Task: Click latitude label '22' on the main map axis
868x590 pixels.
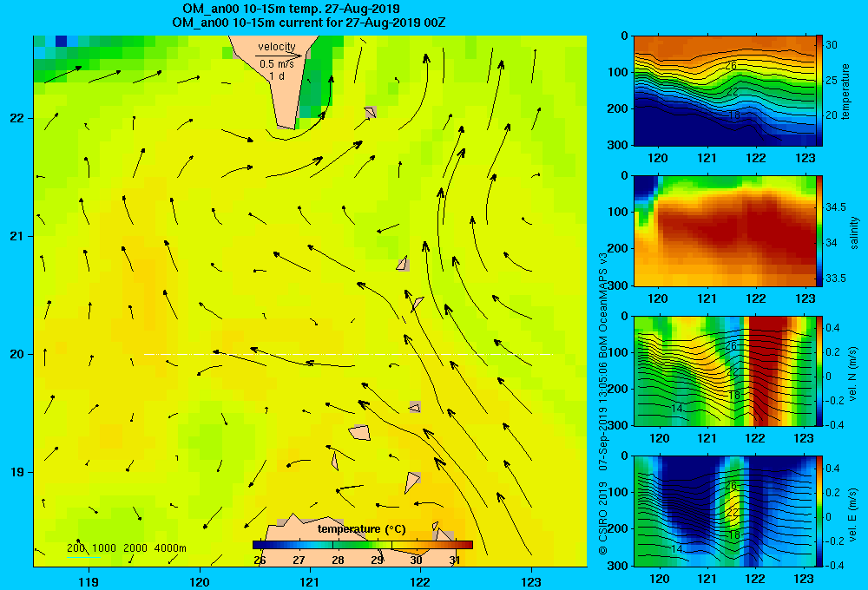Action: pos(16,118)
